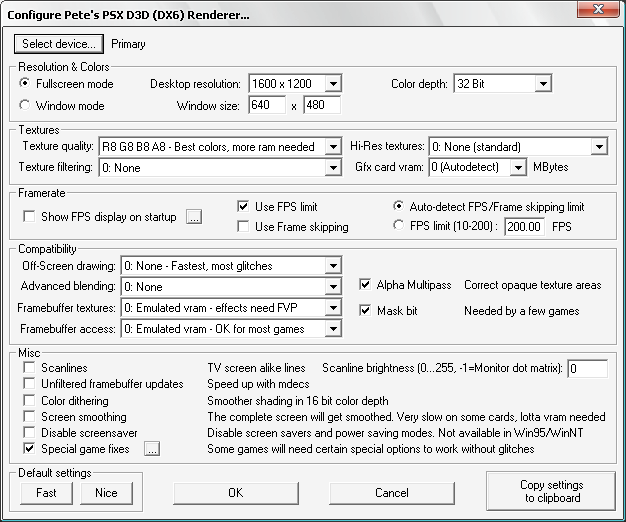Viewport: 626px width, 522px height.
Task: Open Color depth dropdown
Action: click(x=503, y=83)
